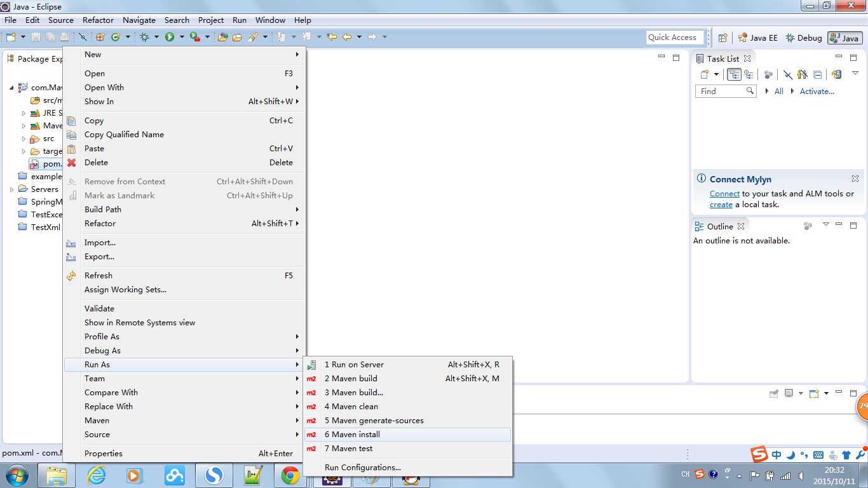Screen dimensions: 868x488
Task: Select '6 Maven install' from Run As submenu
Action: pos(407,435)
